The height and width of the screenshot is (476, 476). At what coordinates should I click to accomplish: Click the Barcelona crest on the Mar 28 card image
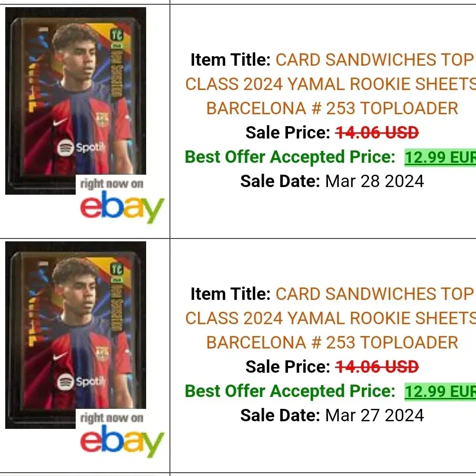102,119
